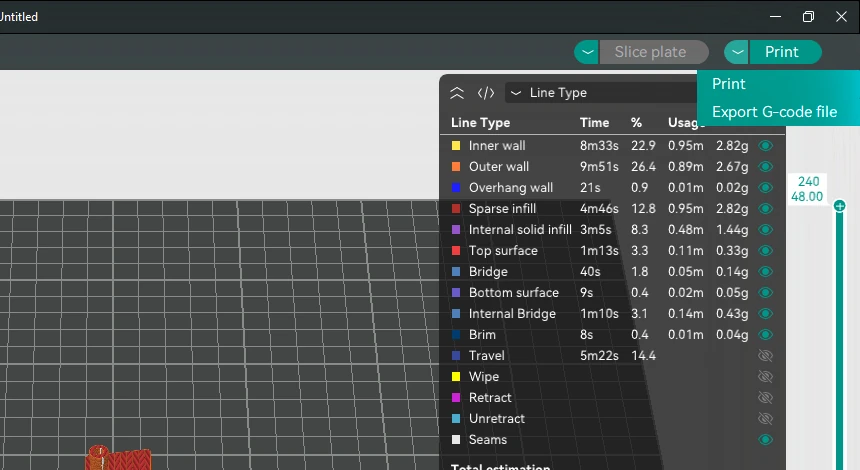Click the sliced red model on plate
This screenshot has height=470, width=860.
point(118,458)
